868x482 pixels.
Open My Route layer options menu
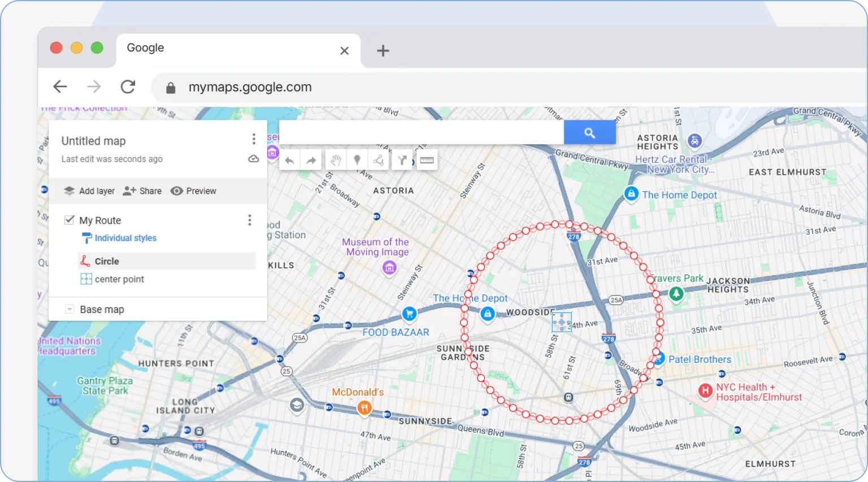pos(249,220)
